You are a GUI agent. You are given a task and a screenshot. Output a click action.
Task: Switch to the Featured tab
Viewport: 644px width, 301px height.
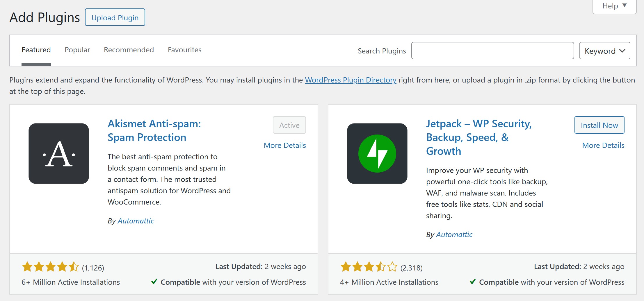pos(36,50)
